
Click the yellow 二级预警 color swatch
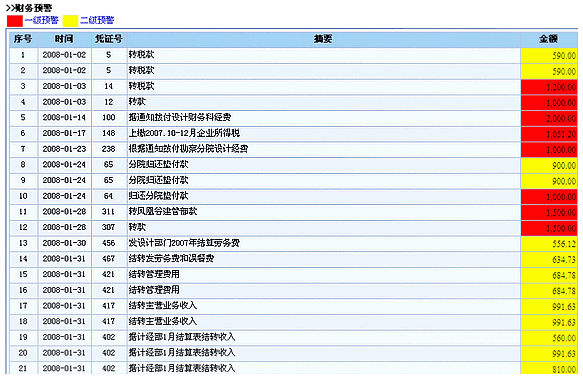click(70, 21)
